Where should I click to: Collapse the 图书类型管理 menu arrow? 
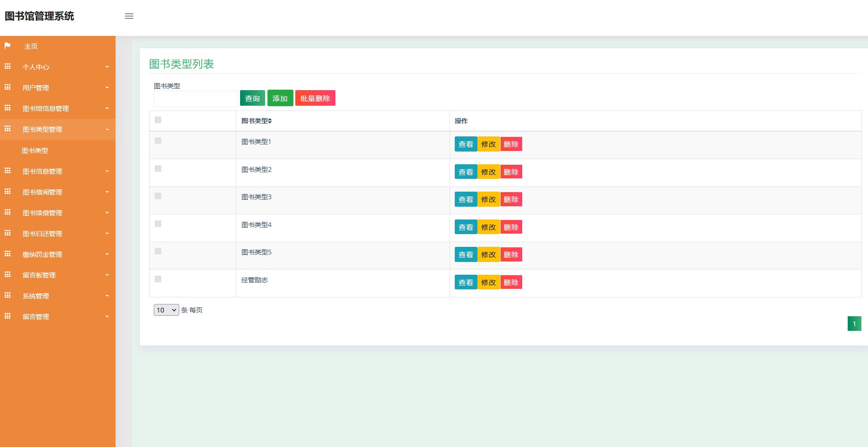pyautogui.click(x=107, y=129)
